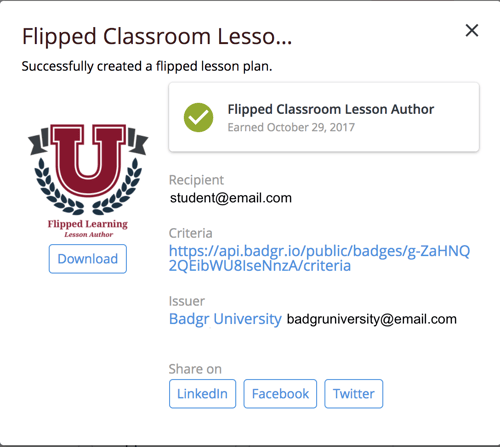Share the badge on Facebook
Viewport: 500px width, 447px height.
tap(280, 394)
